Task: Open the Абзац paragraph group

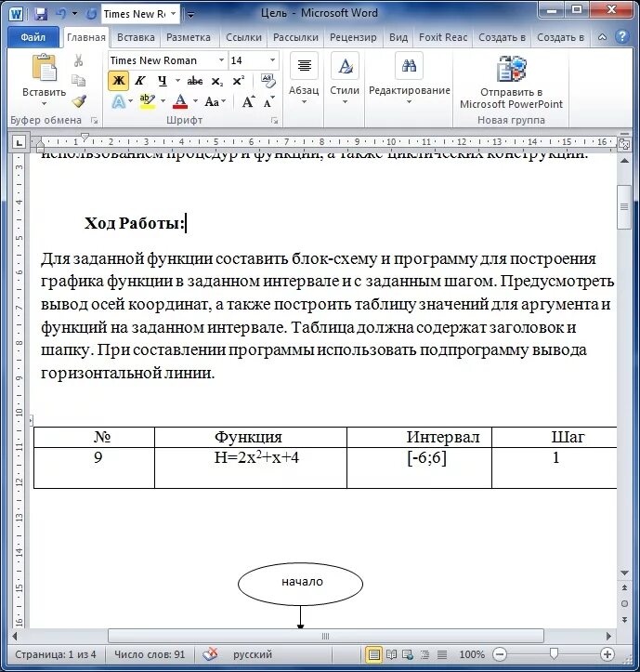Action: pos(304,78)
